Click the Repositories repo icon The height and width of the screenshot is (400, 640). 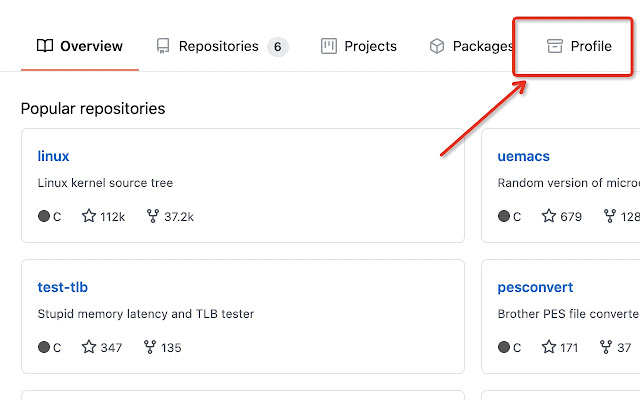163,46
